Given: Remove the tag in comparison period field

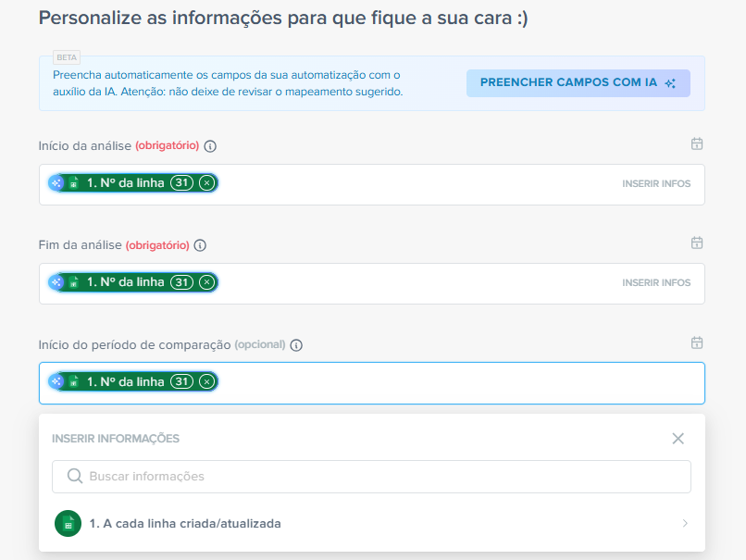Looking at the screenshot, I should pos(206,382).
